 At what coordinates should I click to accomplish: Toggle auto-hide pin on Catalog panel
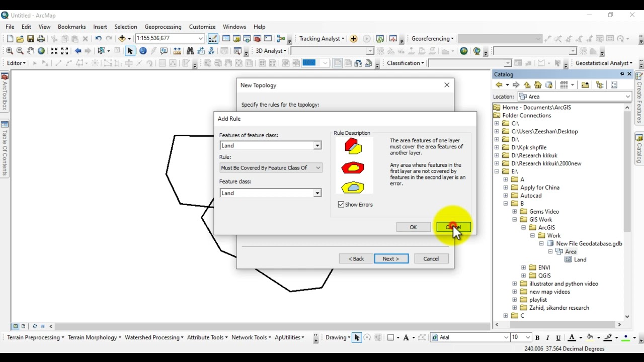point(622,74)
